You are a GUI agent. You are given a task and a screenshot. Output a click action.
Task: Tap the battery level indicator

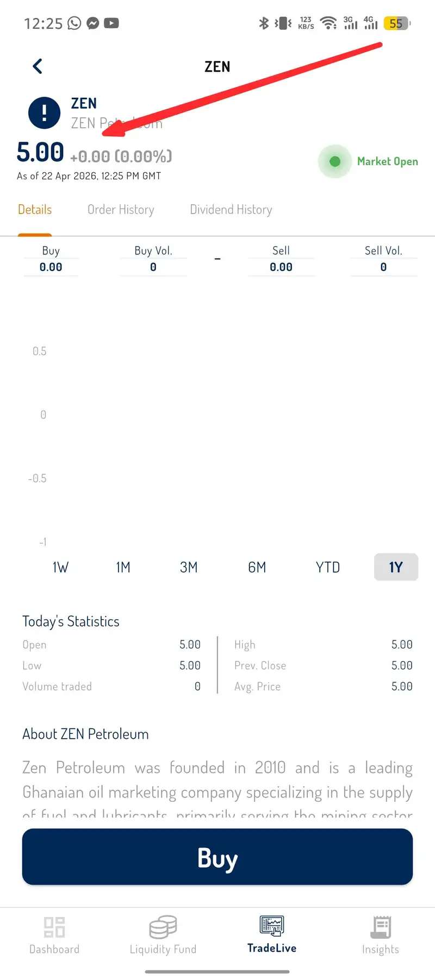397,23
